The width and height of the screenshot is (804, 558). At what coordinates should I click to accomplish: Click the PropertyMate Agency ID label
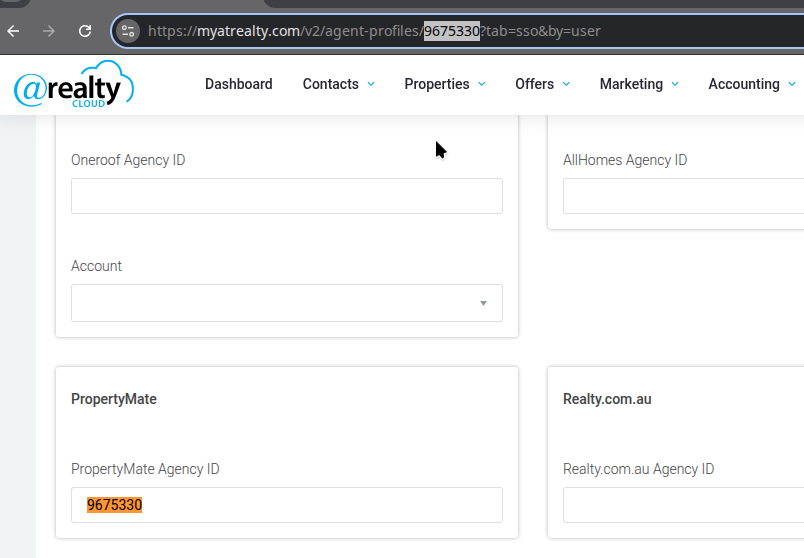tap(145, 469)
